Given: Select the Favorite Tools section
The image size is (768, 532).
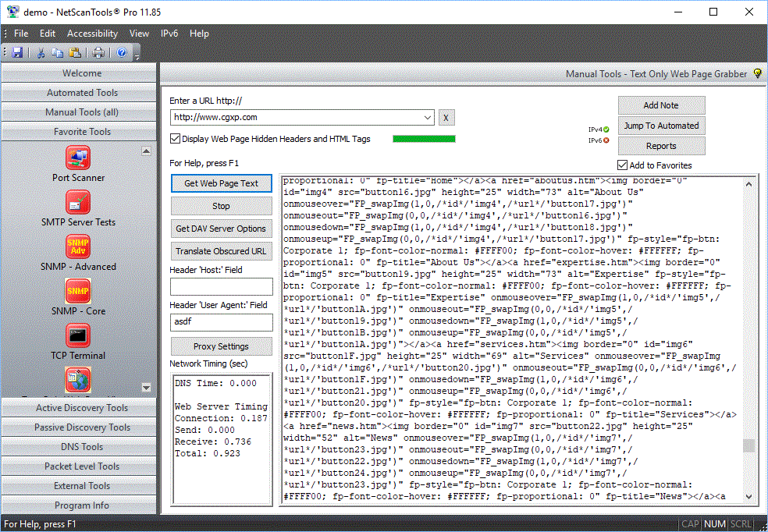Looking at the screenshot, I should tap(79, 132).
